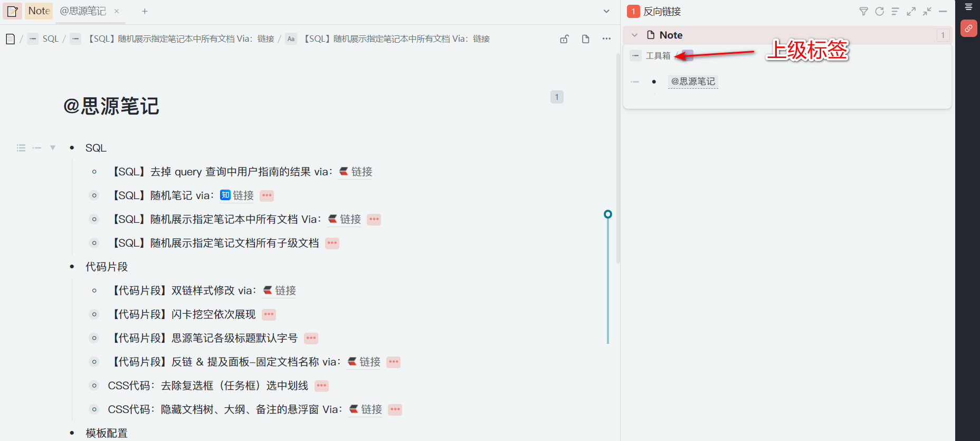
Task: Click the bullet of the SQL item
Action: pos(72,148)
